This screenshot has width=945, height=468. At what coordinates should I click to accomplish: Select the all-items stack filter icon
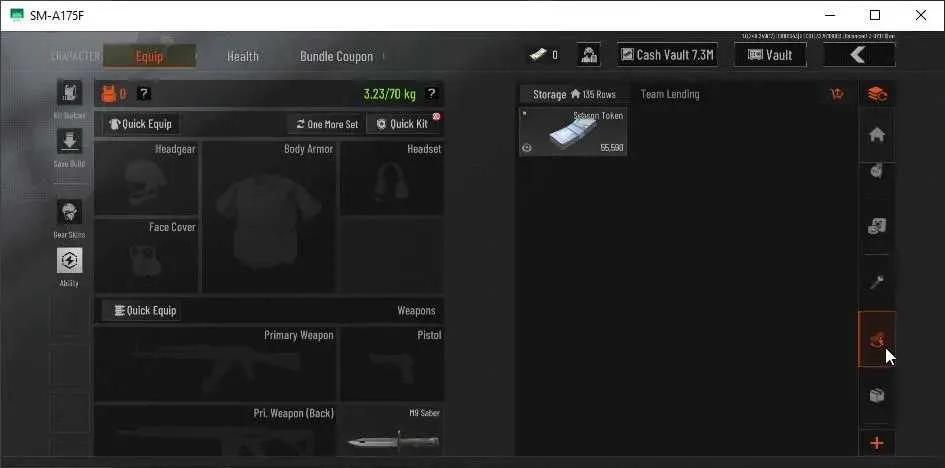click(x=877, y=95)
